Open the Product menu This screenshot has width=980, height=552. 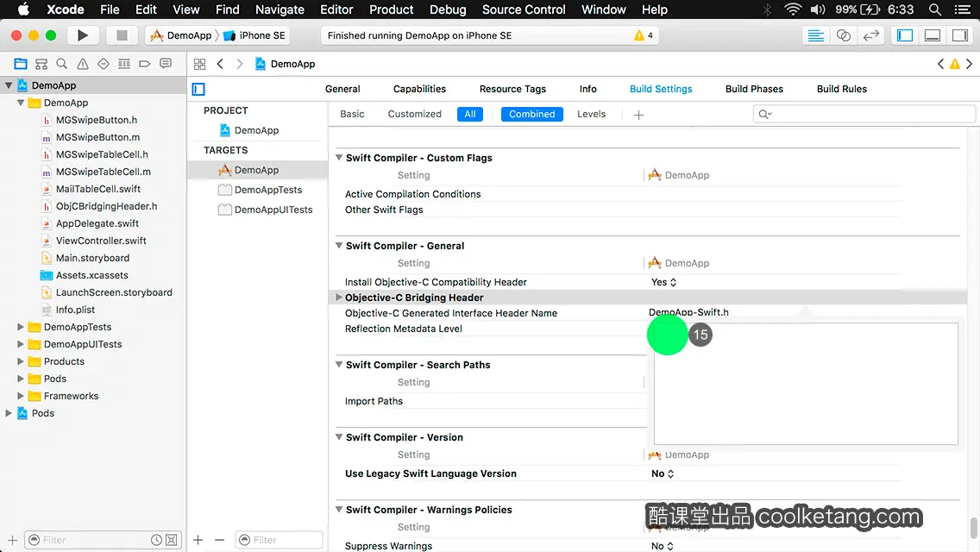tap(392, 9)
